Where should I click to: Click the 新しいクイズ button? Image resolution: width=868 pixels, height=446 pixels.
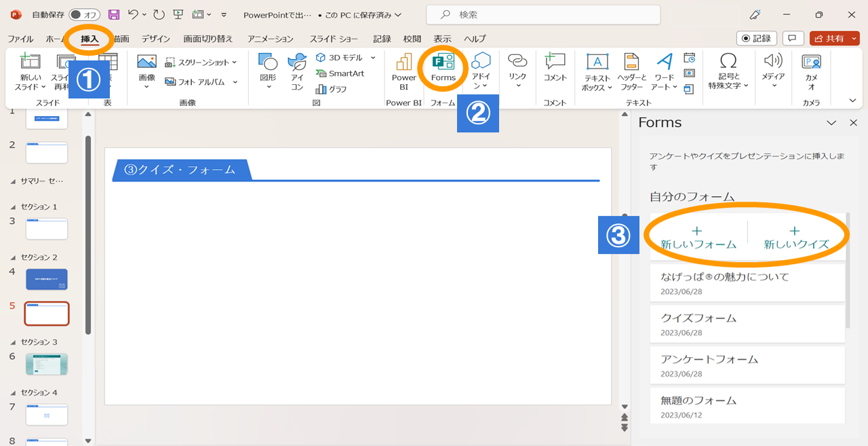point(796,238)
